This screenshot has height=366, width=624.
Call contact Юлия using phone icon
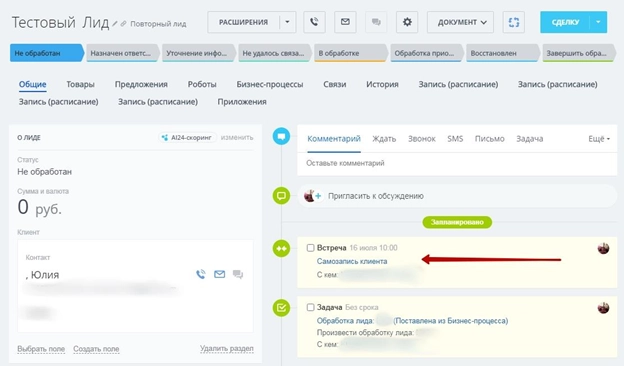[x=201, y=274]
